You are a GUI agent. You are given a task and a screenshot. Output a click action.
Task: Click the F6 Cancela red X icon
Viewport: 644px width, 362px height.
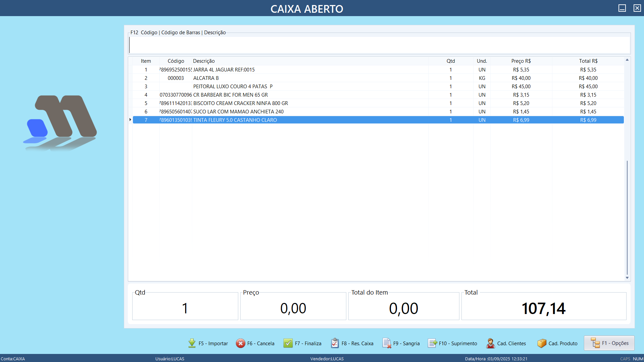[x=241, y=343]
